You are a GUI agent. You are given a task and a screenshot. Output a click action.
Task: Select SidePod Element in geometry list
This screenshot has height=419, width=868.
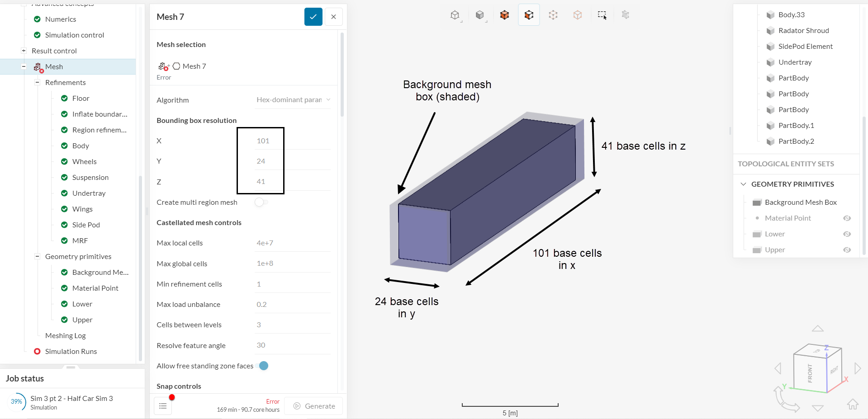[805, 47]
